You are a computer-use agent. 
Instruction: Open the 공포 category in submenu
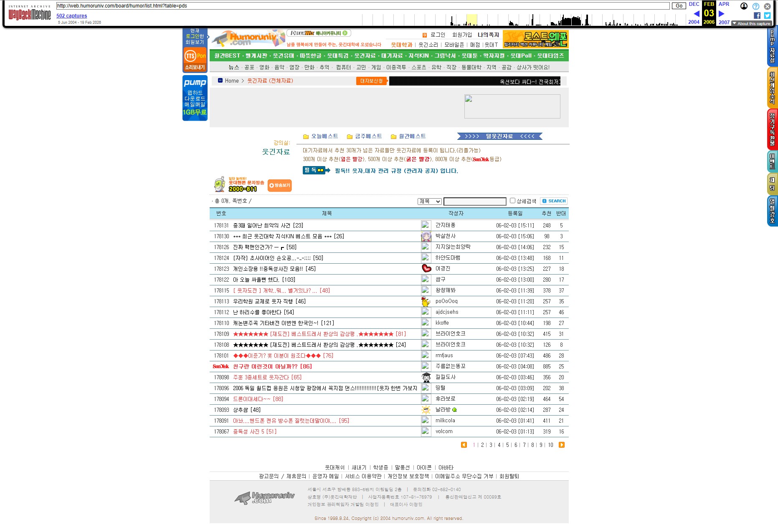pos(249,67)
